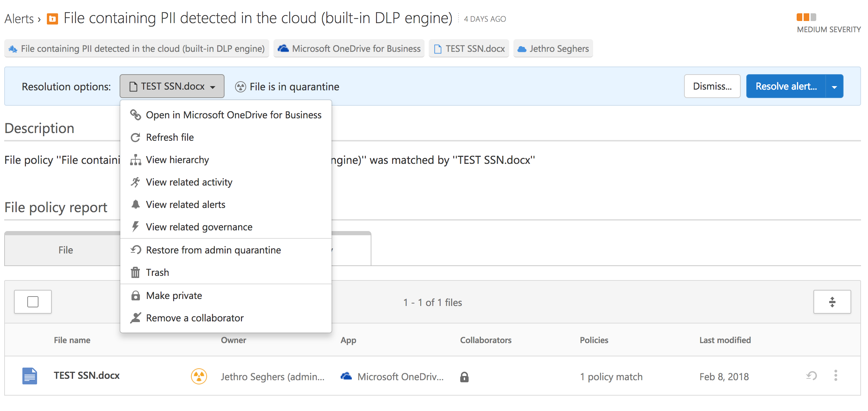The image size is (868, 411).
Task: Click the expand/collapse rows icon button
Action: (832, 302)
